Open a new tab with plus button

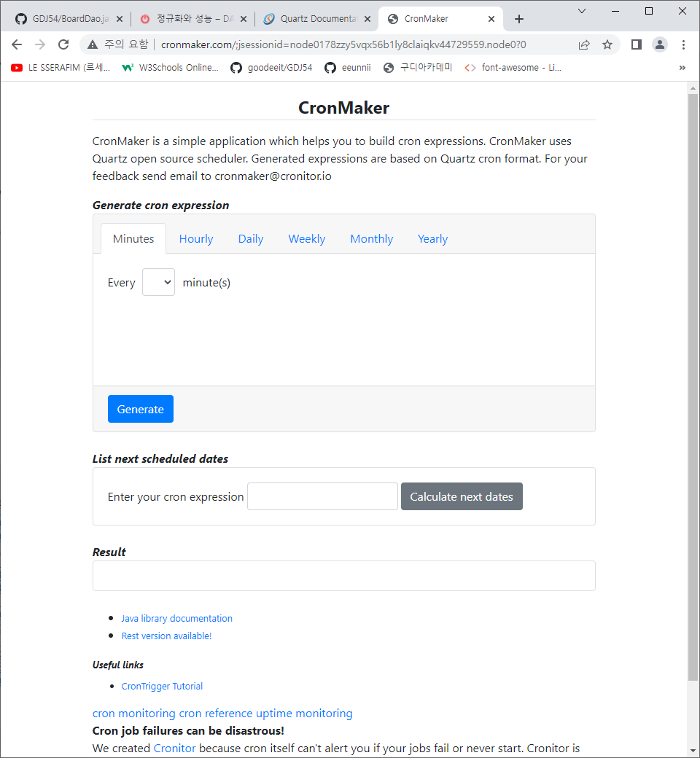519,19
